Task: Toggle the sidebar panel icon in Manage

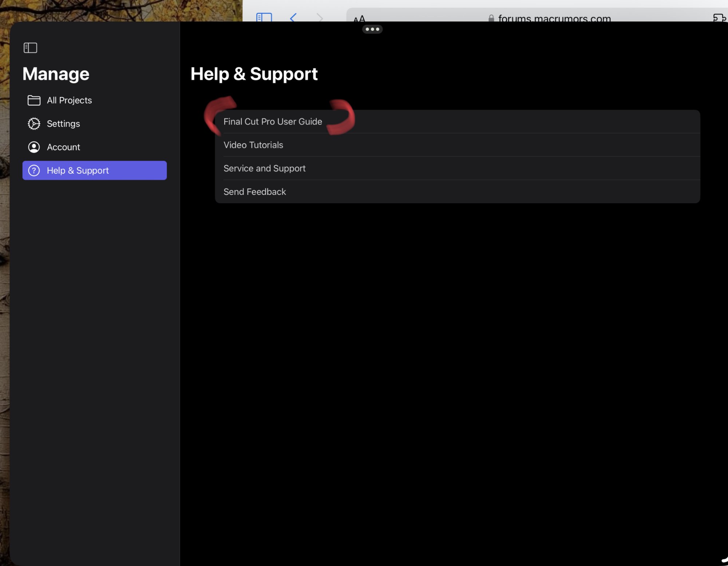Action: coord(30,48)
